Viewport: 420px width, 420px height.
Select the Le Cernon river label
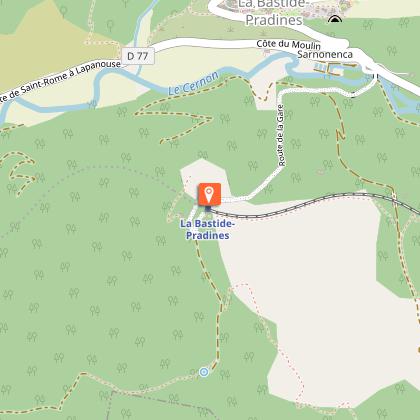[x=194, y=83]
